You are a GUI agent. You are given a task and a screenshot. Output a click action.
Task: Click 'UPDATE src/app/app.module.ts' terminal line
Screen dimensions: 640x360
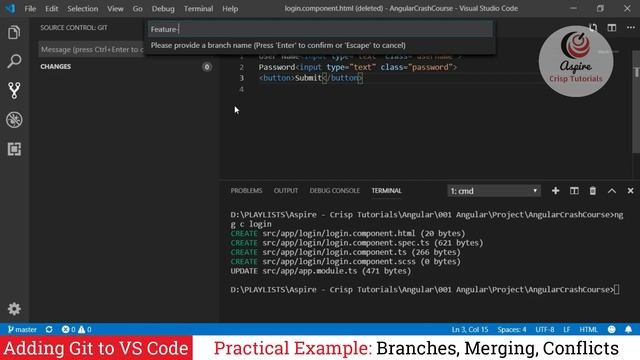point(320,271)
